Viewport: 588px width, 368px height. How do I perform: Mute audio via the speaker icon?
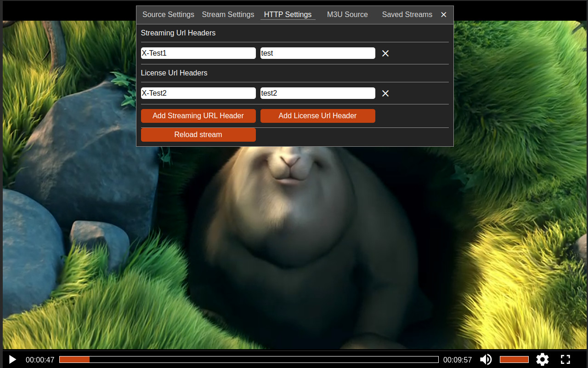pos(486,360)
